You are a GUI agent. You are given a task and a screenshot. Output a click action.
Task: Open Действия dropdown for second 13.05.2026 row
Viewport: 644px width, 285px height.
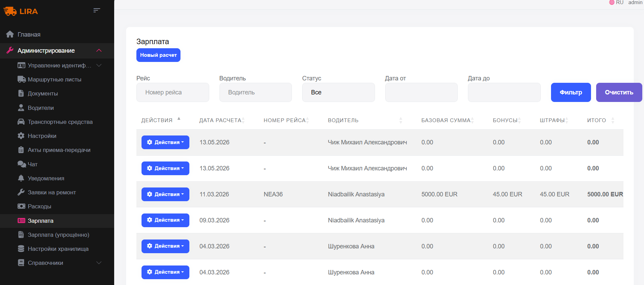(x=165, y=168)
